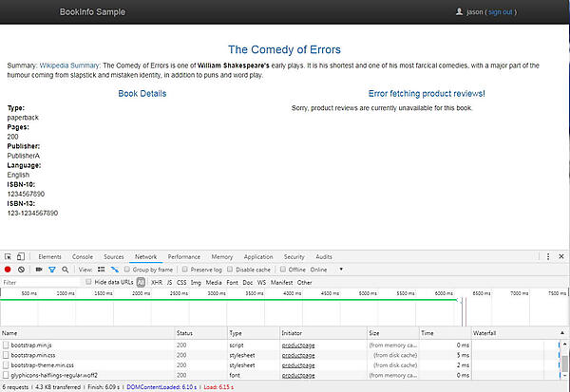
Task: Clear the network log
Action: click(21, 270)
